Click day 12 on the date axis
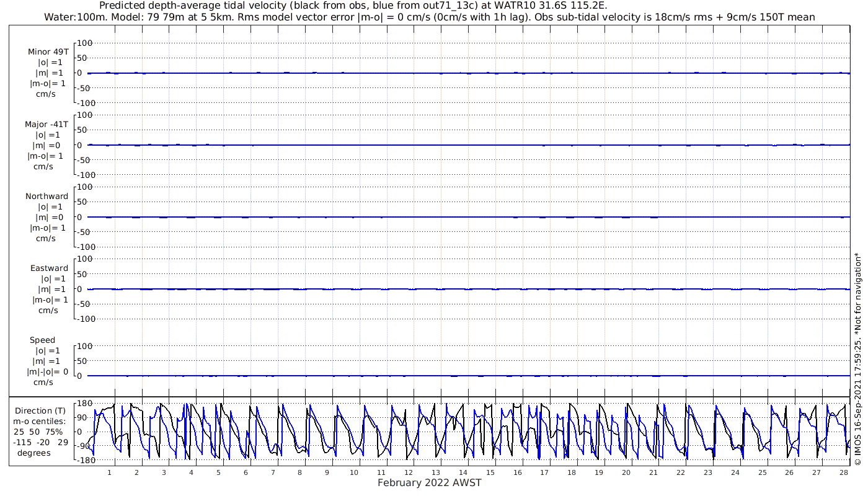Image resolution: width=868 pixels, height=496 pixels. tap(409, 472)
